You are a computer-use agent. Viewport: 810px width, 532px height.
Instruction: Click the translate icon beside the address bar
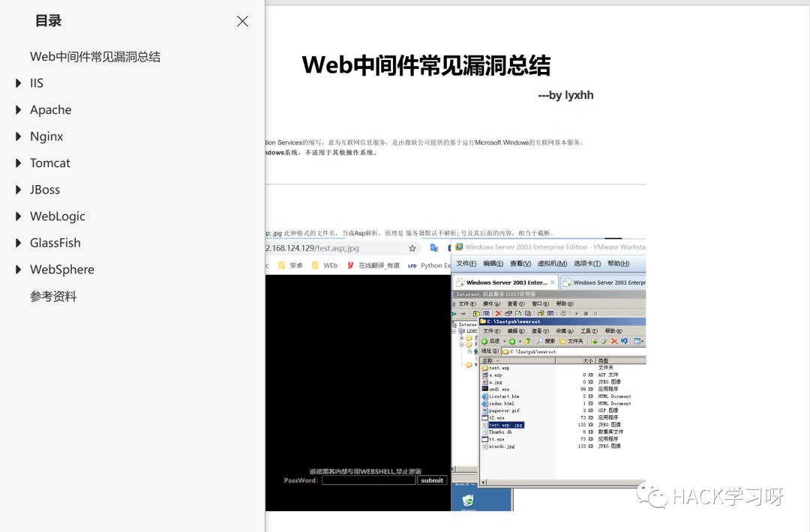[x=434, y=248]
